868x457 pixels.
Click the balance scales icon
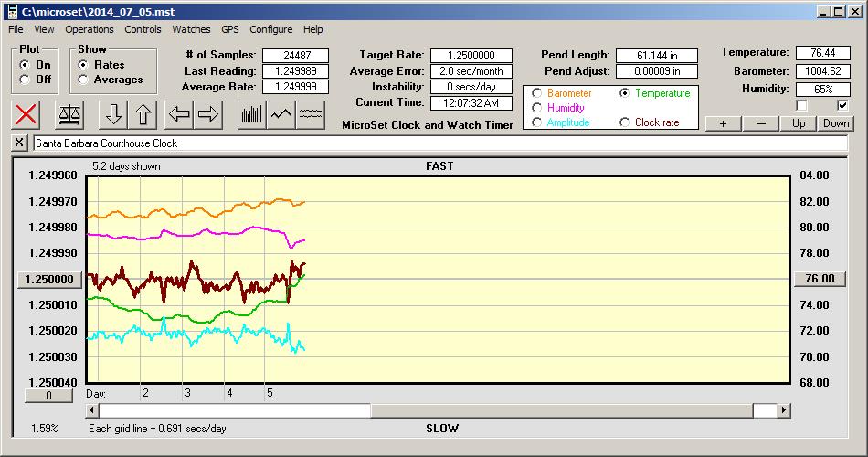pos(69,115)
